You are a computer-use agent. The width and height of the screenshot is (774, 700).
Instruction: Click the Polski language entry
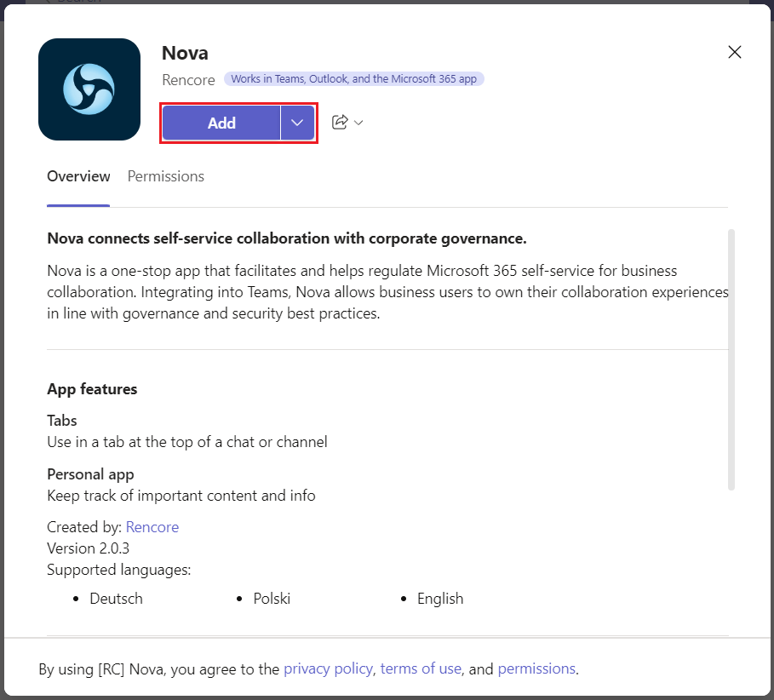coord(272,599)
